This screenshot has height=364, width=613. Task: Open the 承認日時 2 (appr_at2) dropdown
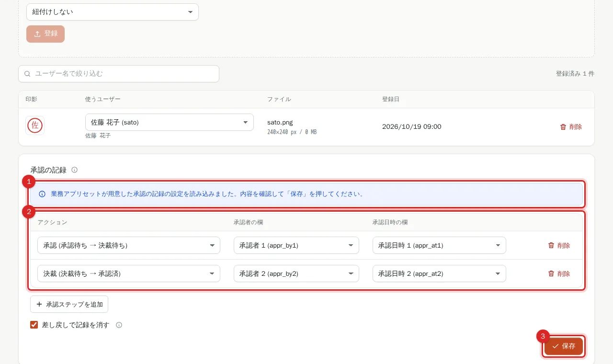click(x=439, y=273)
